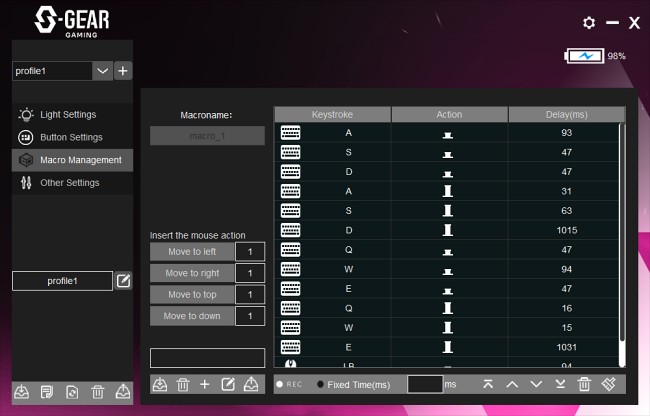Click Move to down button
Screen dimensions: 650x416
click(192, 316)
